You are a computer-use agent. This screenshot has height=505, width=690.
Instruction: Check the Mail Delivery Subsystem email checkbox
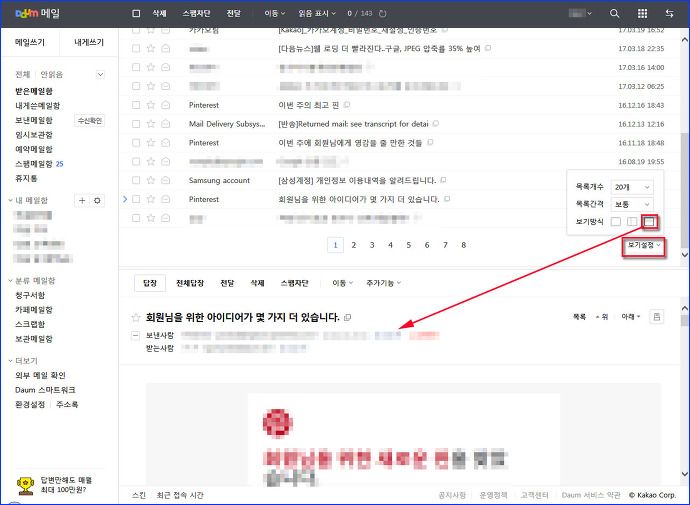(x=136, y=124)
